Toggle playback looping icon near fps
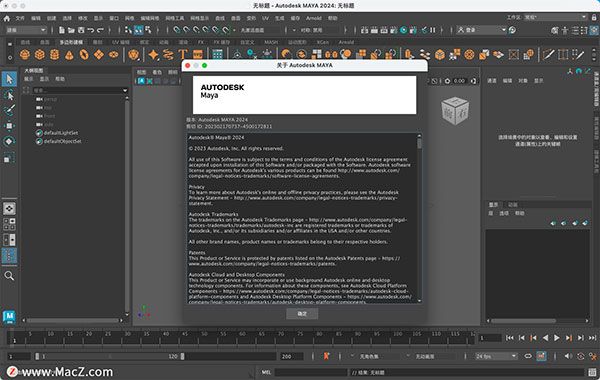The width and height of the screenshot is (600, 380). (x=528, y=356)
